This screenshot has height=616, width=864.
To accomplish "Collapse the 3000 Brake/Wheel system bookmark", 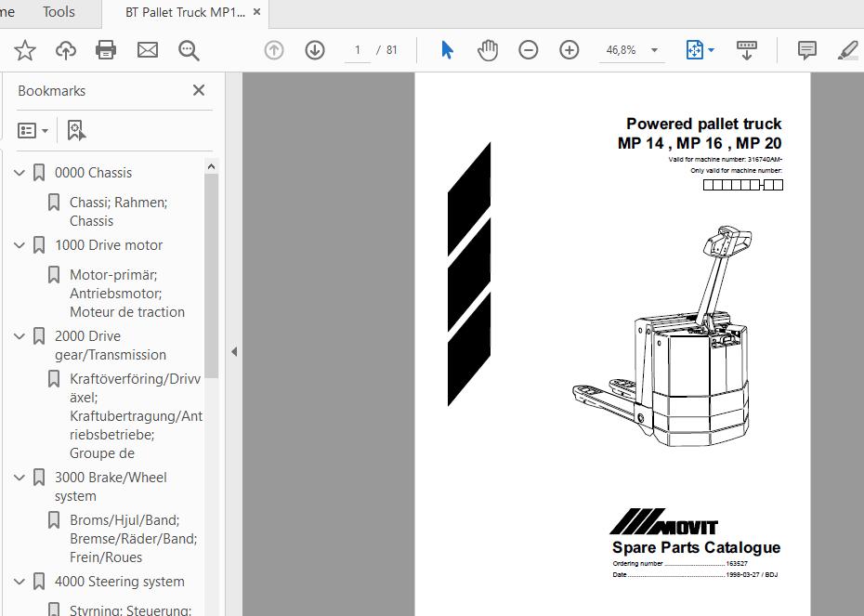I will [20, 478].
